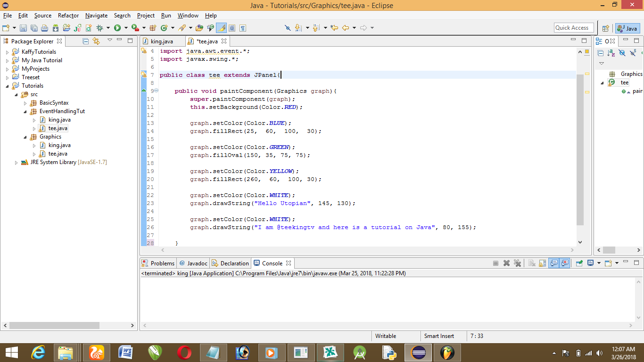Click the Quick Access search field
644x362 pixels.
click(573, 28)
